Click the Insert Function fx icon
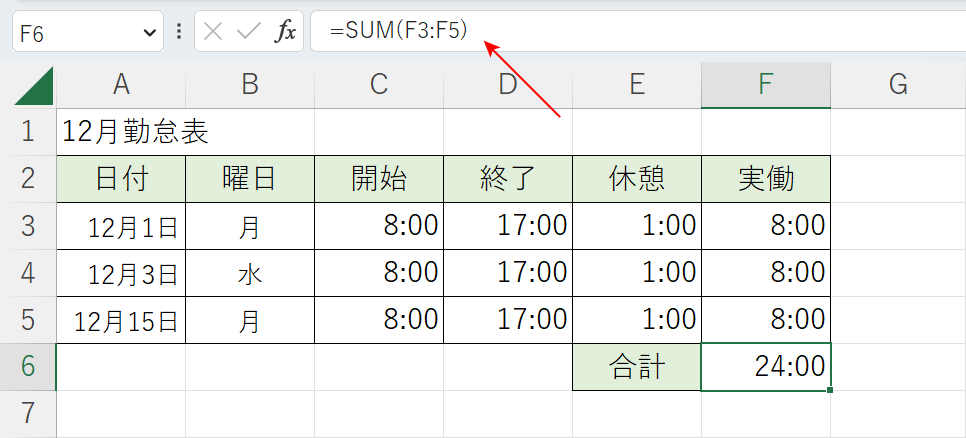The height and width of the screenshot is (438, 966). 286,32
